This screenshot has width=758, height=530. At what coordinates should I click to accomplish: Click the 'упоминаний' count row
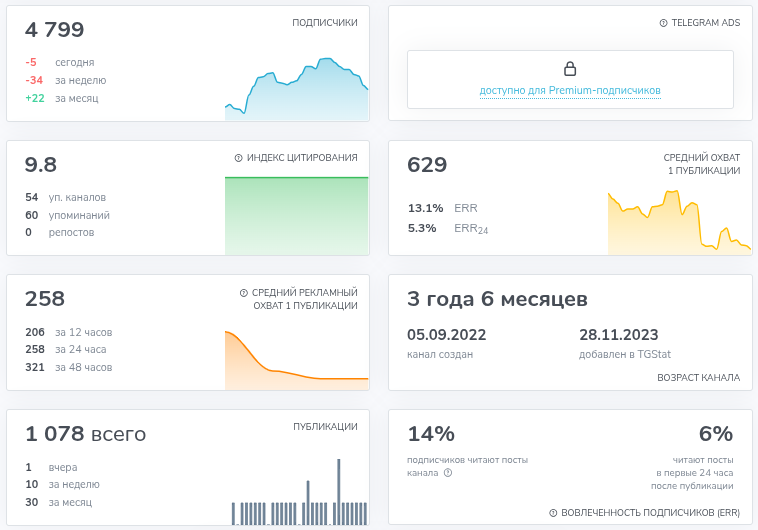[67, 215]
